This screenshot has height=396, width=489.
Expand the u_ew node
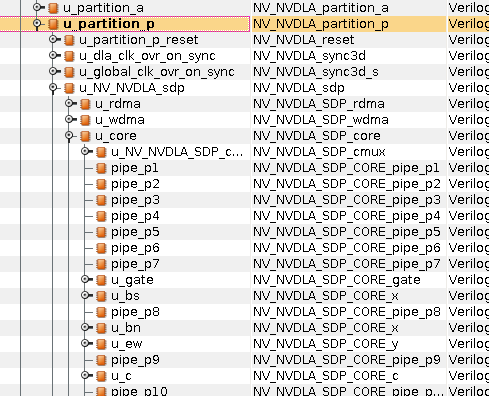click(x=85, y=343)
